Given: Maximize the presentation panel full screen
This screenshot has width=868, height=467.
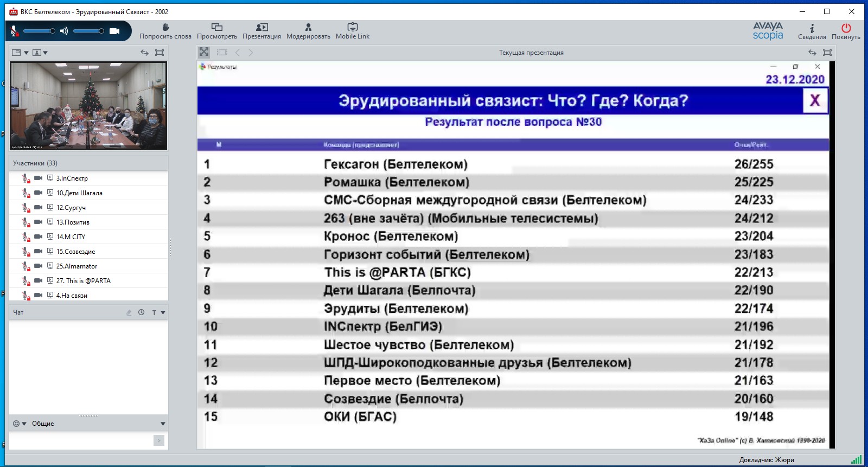Looking at the screenshot, I should [827, 53].
